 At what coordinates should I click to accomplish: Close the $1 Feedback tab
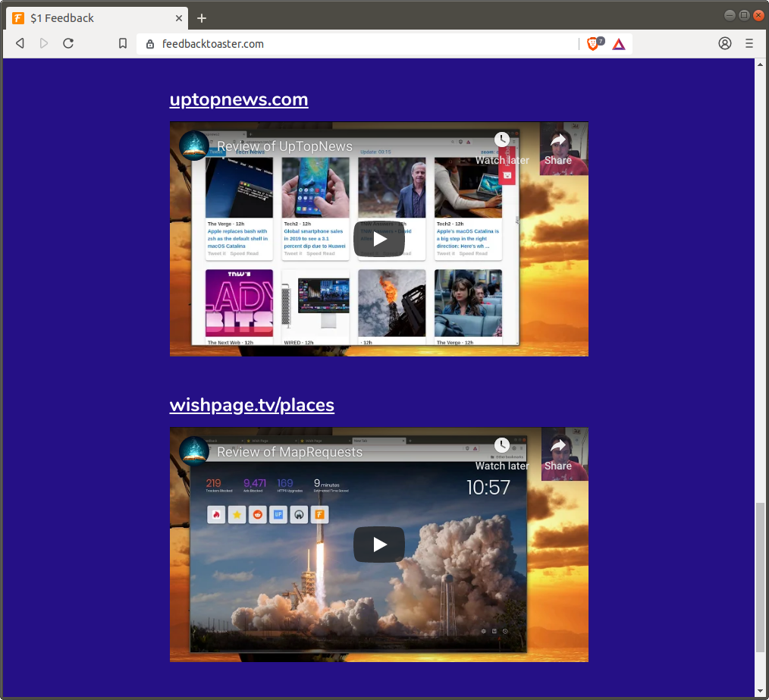coord(179,18)
